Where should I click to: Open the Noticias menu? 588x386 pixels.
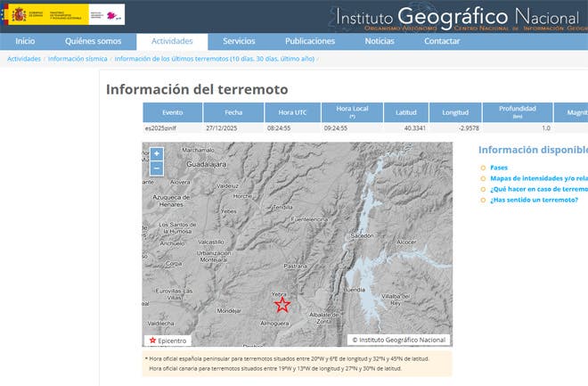[380, 41]
